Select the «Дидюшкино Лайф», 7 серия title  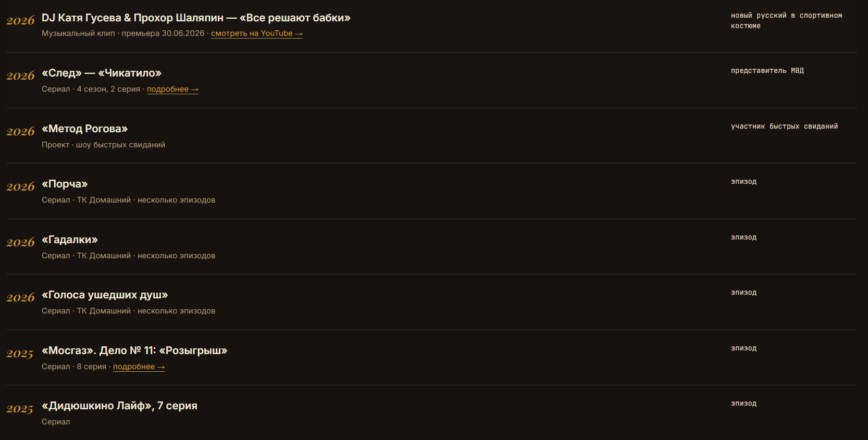(x=119, y=406)
